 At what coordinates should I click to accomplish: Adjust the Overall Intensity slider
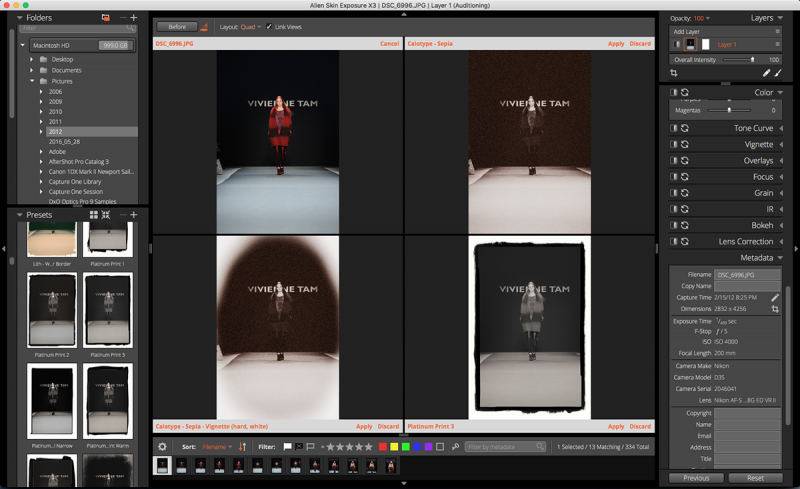click(738, 60)
